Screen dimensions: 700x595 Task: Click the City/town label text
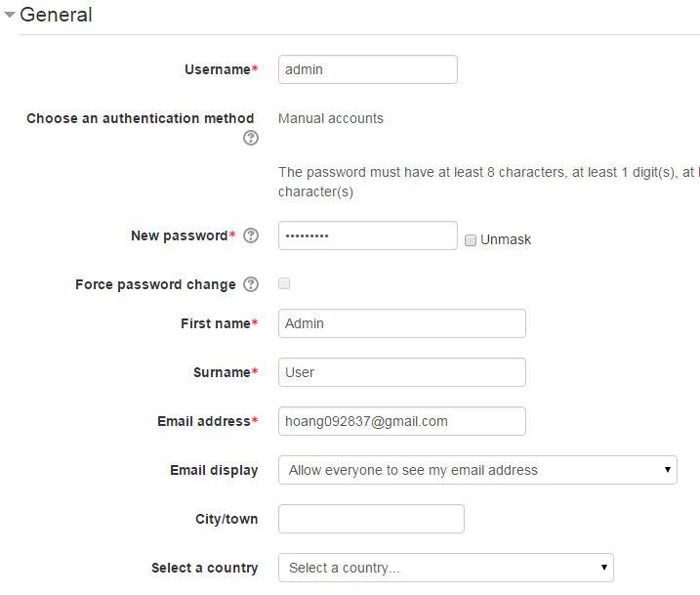tap(226, 519)
